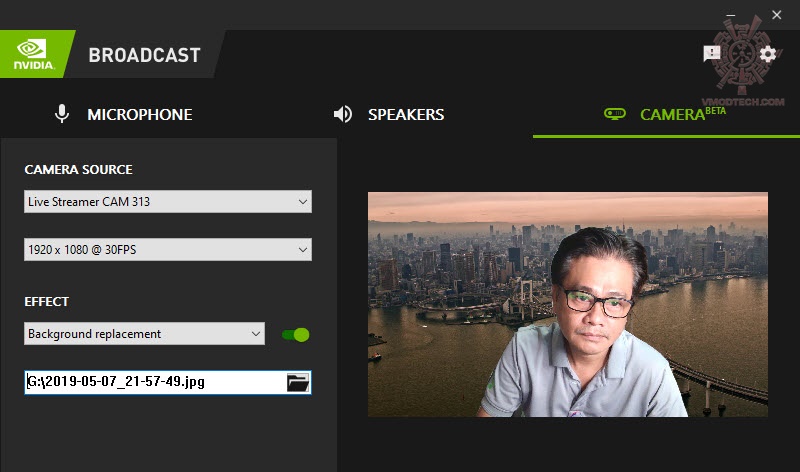Open the Background replacement effect dropdown

(144, 334)
